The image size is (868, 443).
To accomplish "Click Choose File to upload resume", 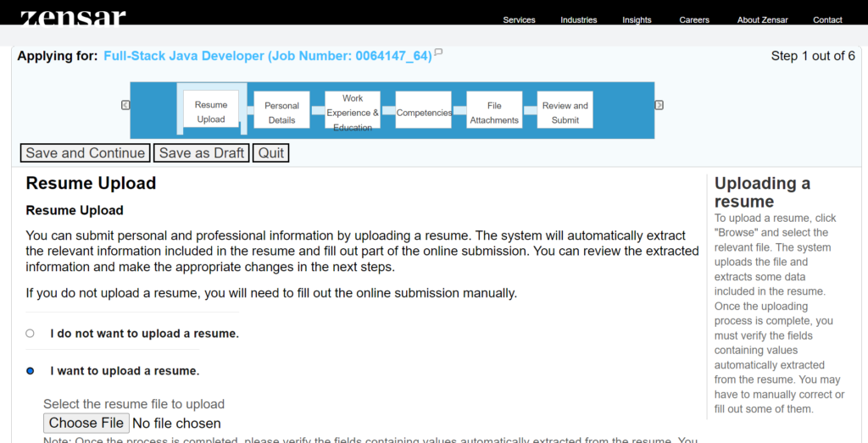I will pos(86,423).
